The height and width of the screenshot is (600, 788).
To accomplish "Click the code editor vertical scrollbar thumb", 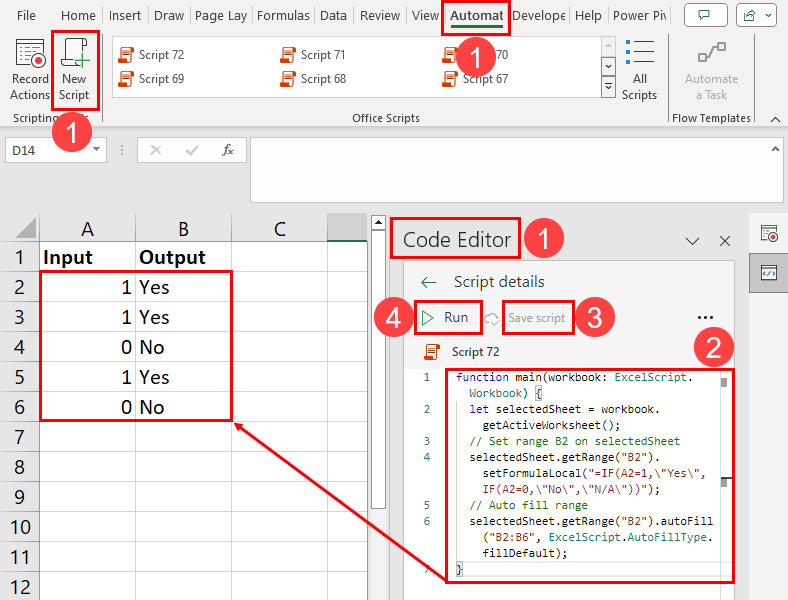I will tap(724, 383).
